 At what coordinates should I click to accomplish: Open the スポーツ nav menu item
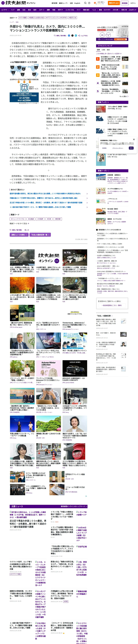42,10
